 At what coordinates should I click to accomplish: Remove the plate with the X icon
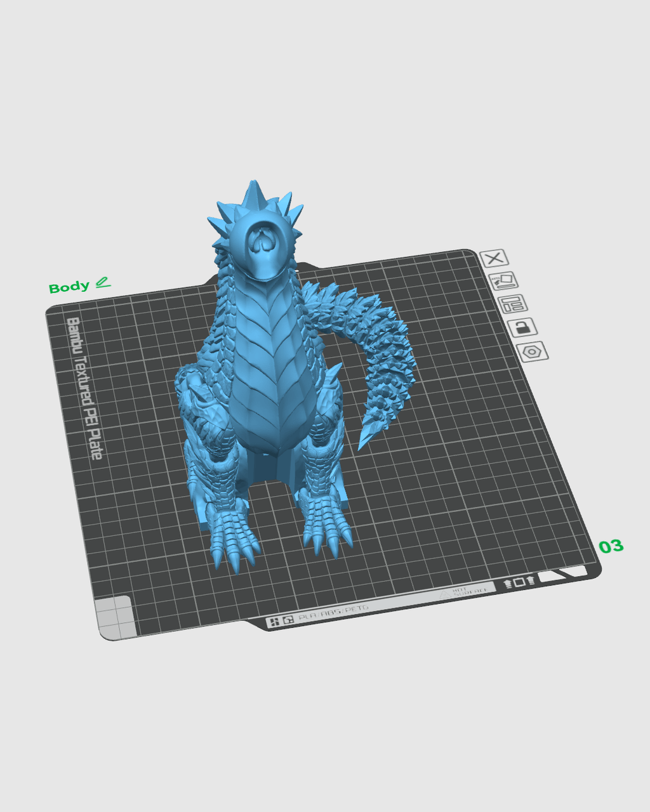click(494, 258)
